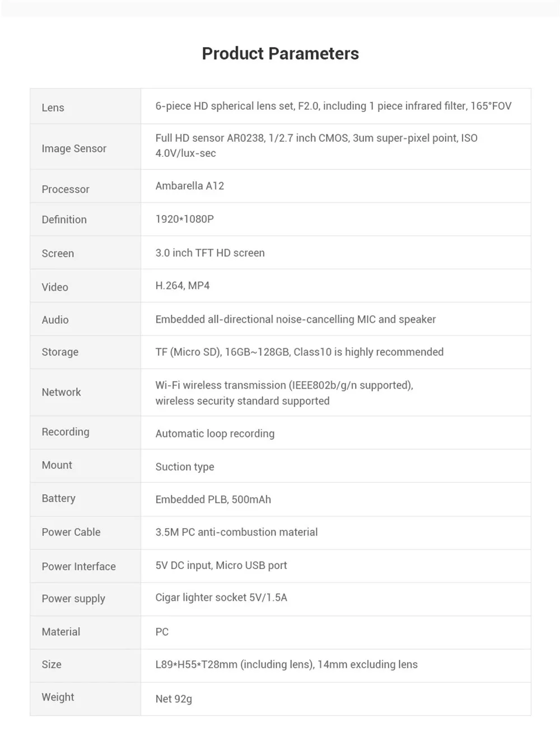This screenshot has height=741, width=560.
Task: Click the Embedded PLB, 500mAh battery value
Action: (x=213, y=499)
